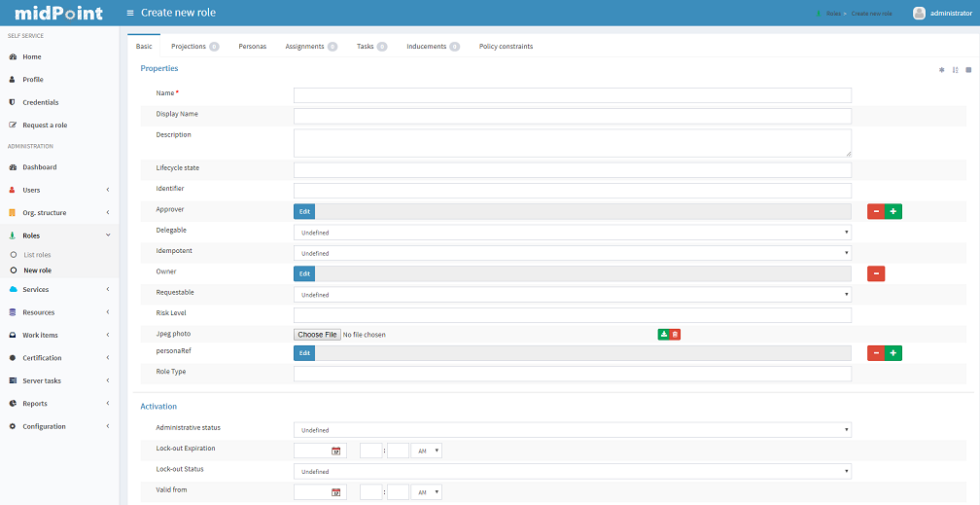980x505 pixels.
Task: Open the Delegable dropdown
Action: 572,233
